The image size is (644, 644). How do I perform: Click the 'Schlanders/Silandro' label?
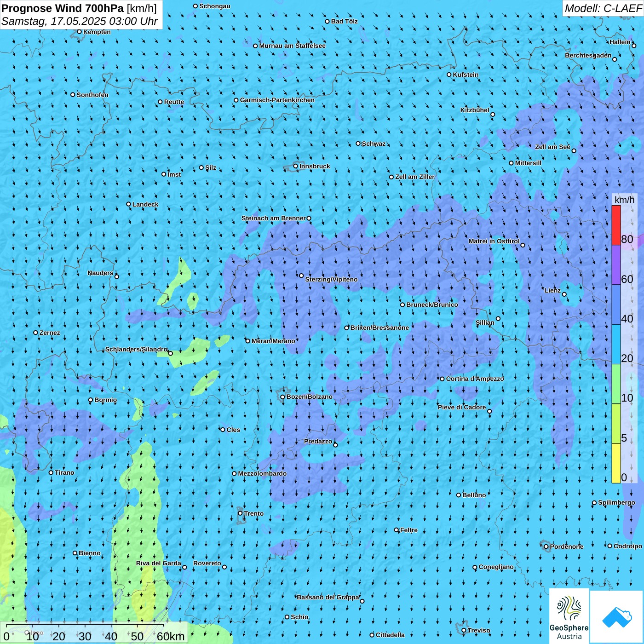tap(136, 349)
